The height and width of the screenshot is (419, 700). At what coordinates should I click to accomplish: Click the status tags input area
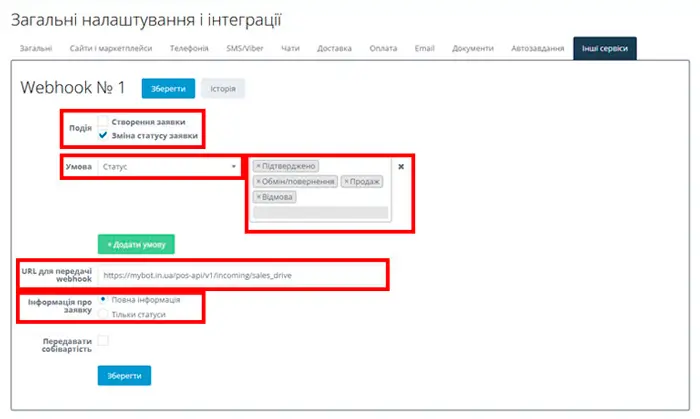tap(320, 213)
